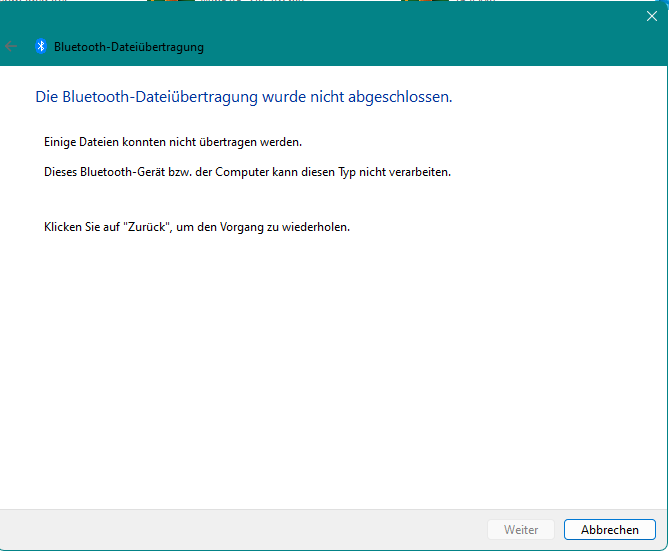This screenshot has width=669, height=555.
Task: Click the 'Dieses Bluetooth-Gerät bzw. der Computer' message
Action: pyautogui.click(x=247, y=171)
